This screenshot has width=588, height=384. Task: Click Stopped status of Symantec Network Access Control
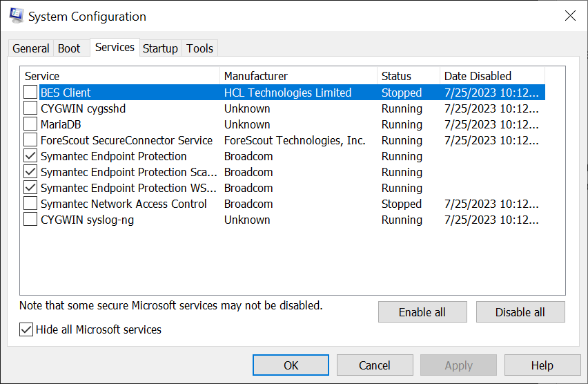pyautogui.click(x=402, y=204)
